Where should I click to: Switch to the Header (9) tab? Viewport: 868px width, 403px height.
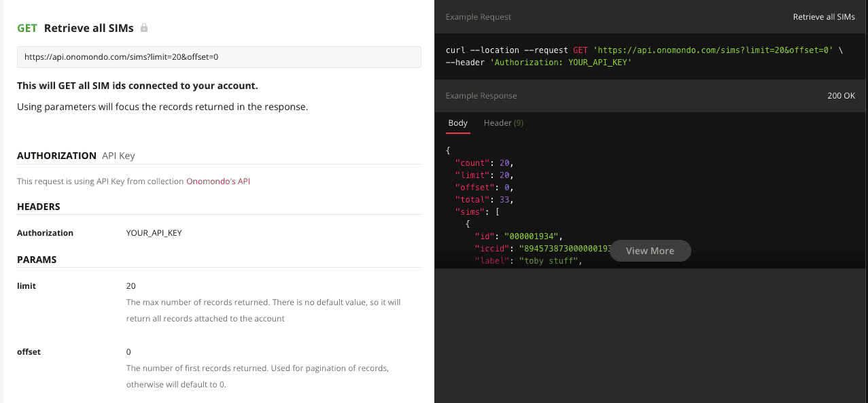[x=503, y=123]
